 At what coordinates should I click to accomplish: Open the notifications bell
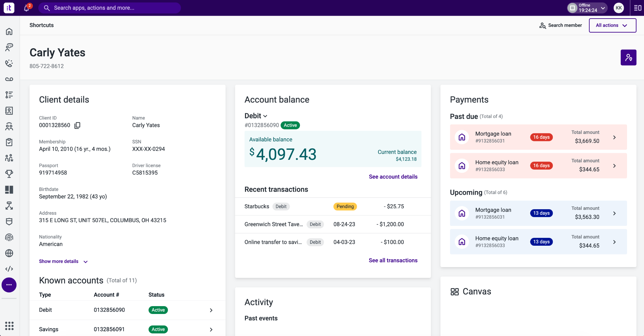(x=27, y=8)
